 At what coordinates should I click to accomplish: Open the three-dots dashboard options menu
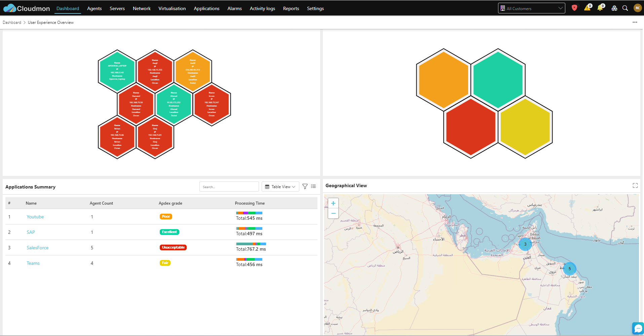(x=635, y=22)
